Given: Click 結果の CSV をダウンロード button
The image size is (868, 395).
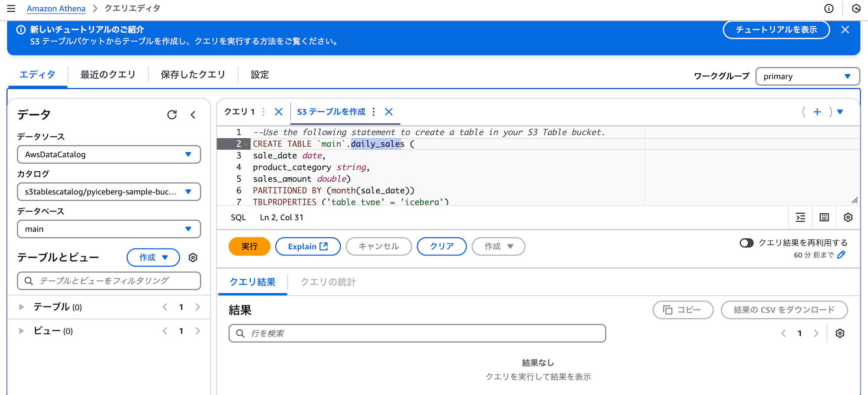Looking at the screenshot, I should 784,310.
